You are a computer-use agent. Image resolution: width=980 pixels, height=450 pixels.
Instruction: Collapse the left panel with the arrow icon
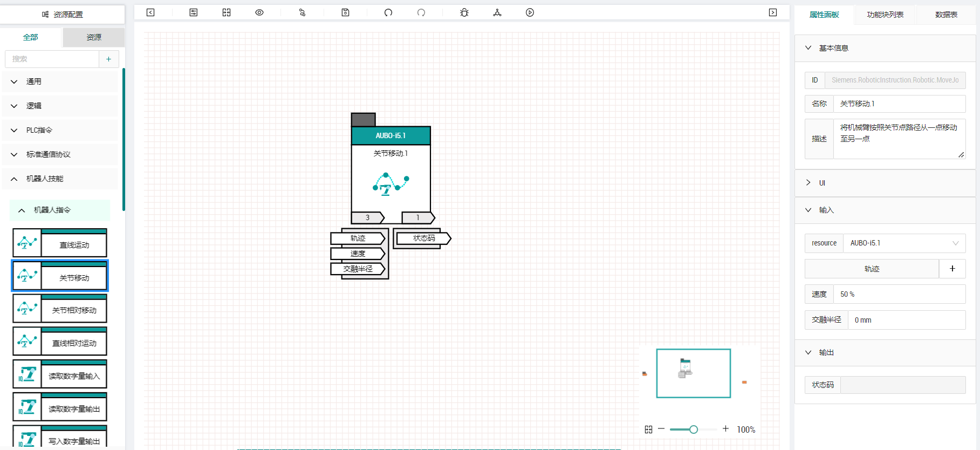(x=150, y=12)
